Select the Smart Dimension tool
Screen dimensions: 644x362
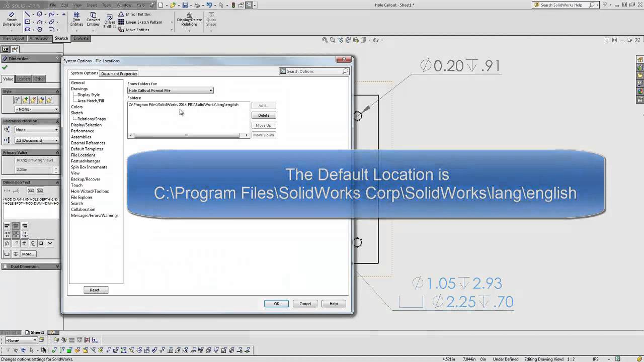(12, 19)
